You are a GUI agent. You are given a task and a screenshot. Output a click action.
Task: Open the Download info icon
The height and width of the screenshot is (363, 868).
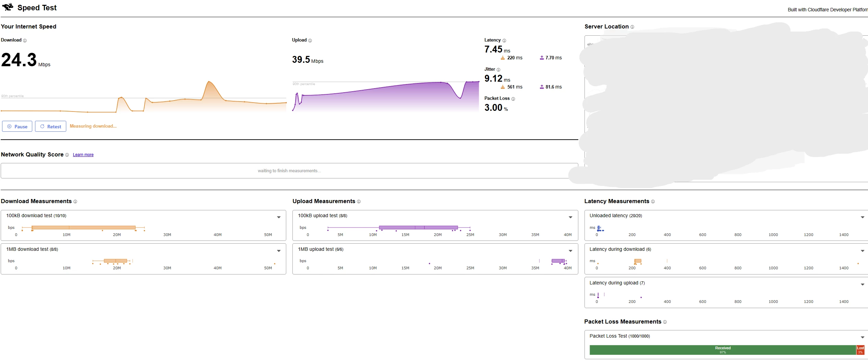tap(25, 40)
